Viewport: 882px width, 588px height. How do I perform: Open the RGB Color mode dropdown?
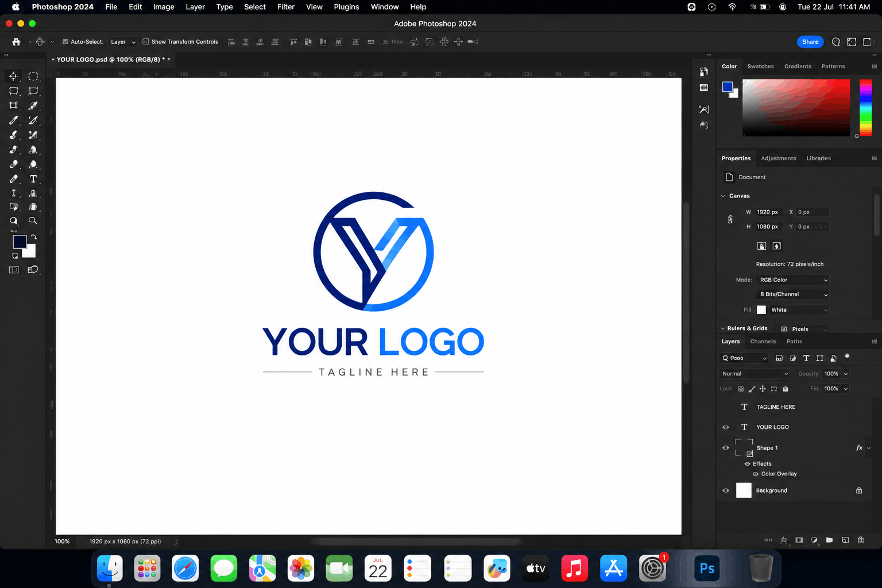pos(793,280)
